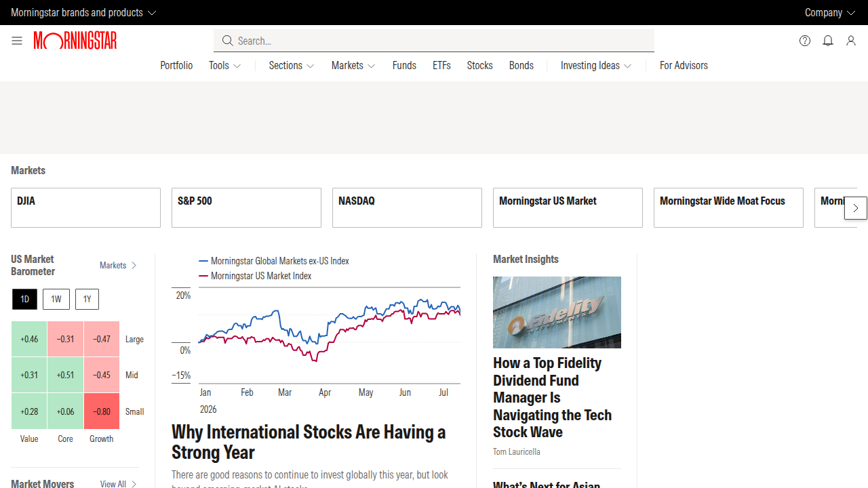This screenshot has height=488, width=868.
Task: Select the 1Y barometer period
Action: [x=87, y=299]
